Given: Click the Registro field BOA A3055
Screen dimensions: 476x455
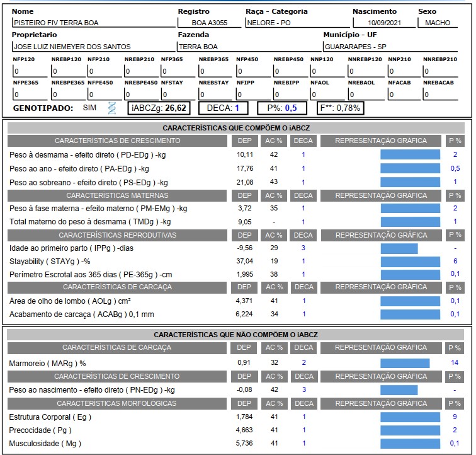Looking at the screenshot, I should (210, 23).
